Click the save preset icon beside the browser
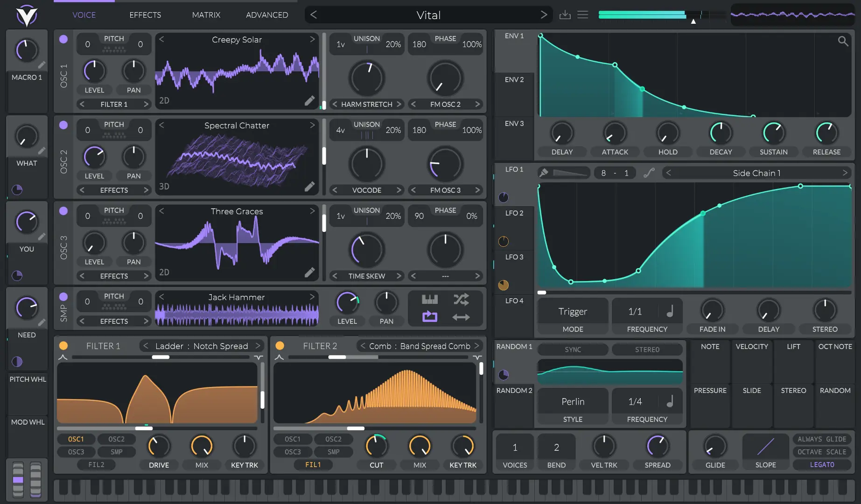This screenshot has height=504, width=861. [565, 14]
